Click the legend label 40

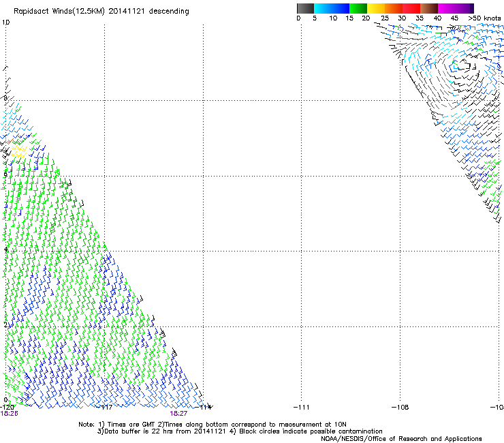(x=437, y=18)
